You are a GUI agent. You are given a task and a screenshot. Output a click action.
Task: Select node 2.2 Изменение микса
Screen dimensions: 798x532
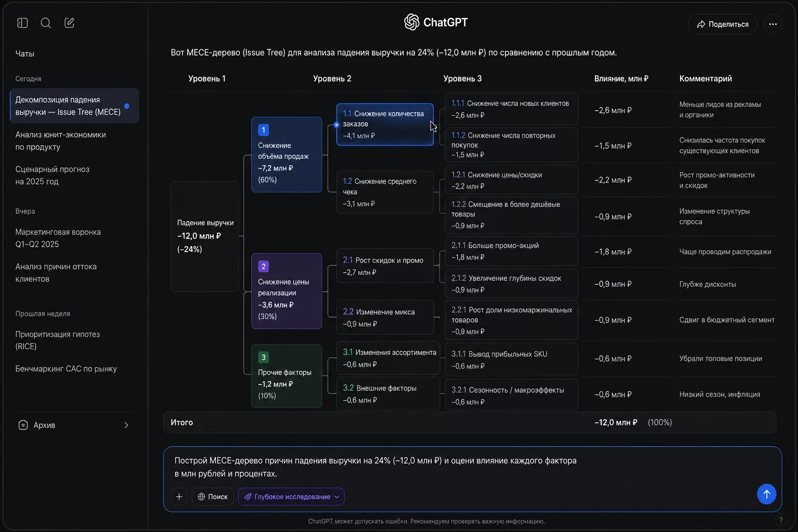pos(385,317)
